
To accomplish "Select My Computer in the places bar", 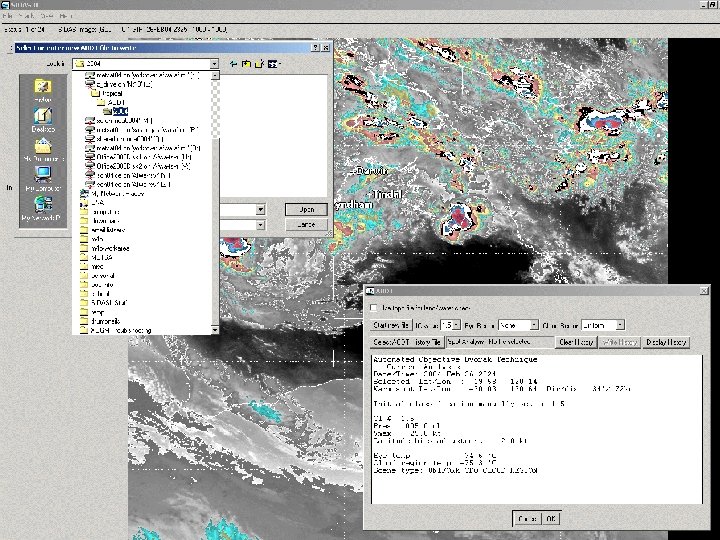I will pyautogui.click(x=43, y=179).
